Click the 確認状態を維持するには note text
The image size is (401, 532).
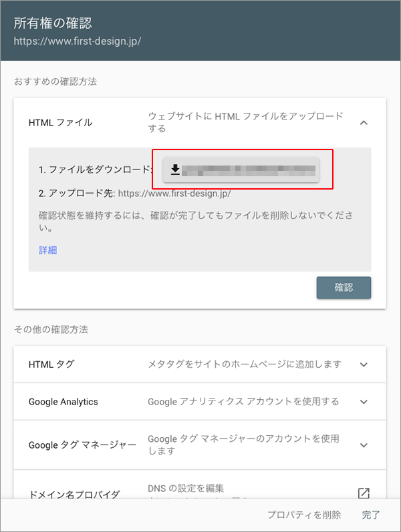tap(195, 221)
